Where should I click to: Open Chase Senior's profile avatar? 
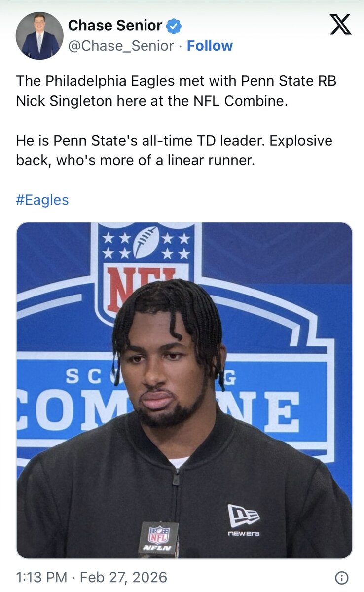(39, 36)
